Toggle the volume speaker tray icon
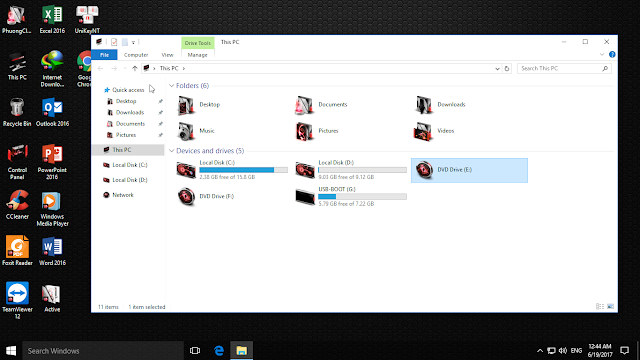Screen dimensions: 640x360 click(x=563, y=351)
